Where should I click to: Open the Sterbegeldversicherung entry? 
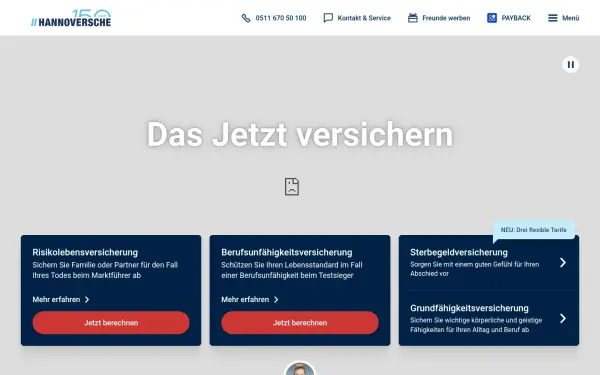pos(489,262)
